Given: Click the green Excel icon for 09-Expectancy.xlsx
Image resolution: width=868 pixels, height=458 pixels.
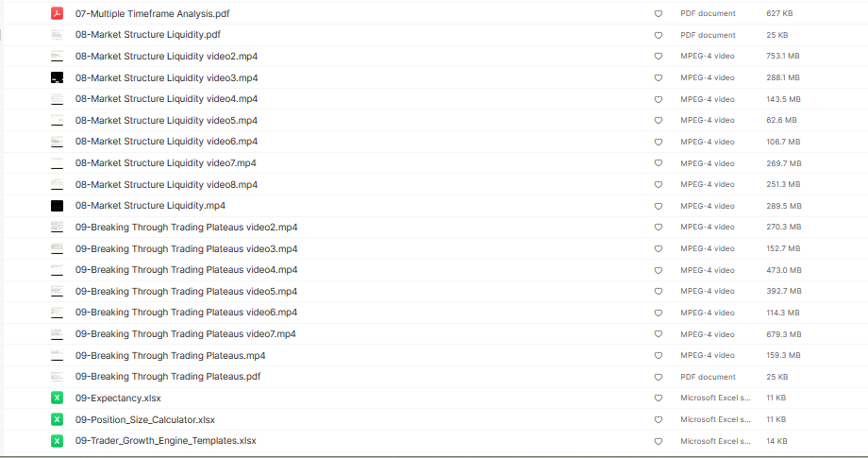Looking at the screenshot, I should (57, 398).
